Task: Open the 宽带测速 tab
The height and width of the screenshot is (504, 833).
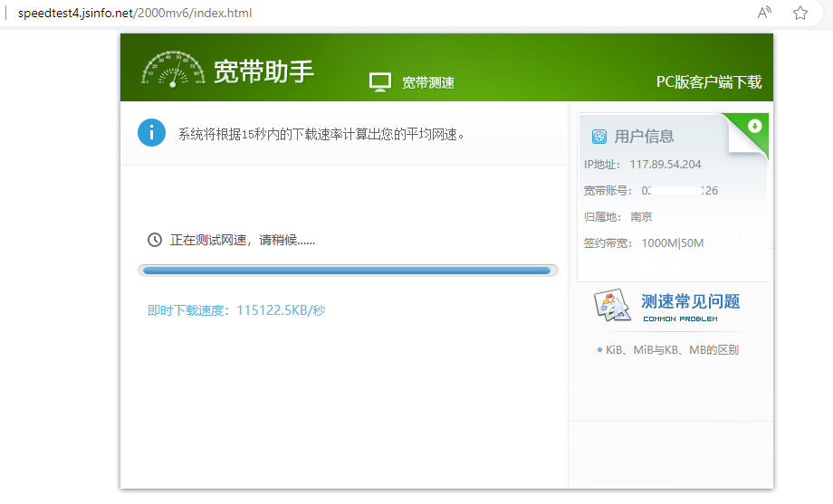Action: [428, 83]
